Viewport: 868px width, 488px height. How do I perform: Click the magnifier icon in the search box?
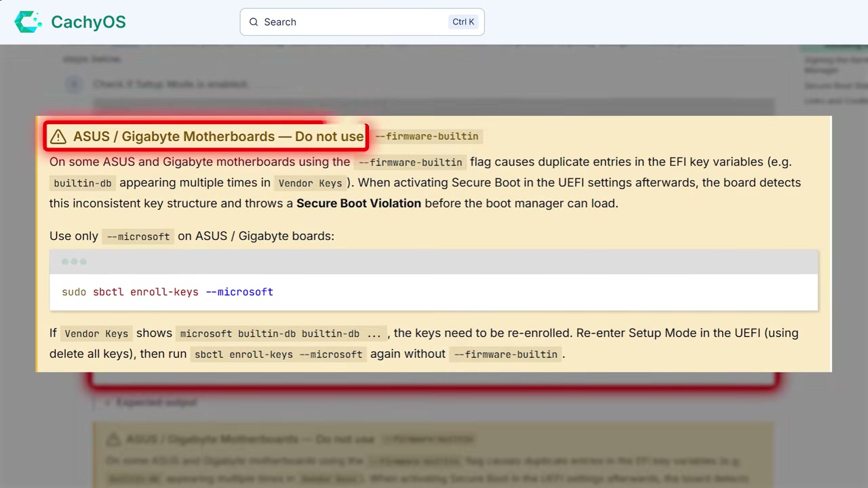254,22
